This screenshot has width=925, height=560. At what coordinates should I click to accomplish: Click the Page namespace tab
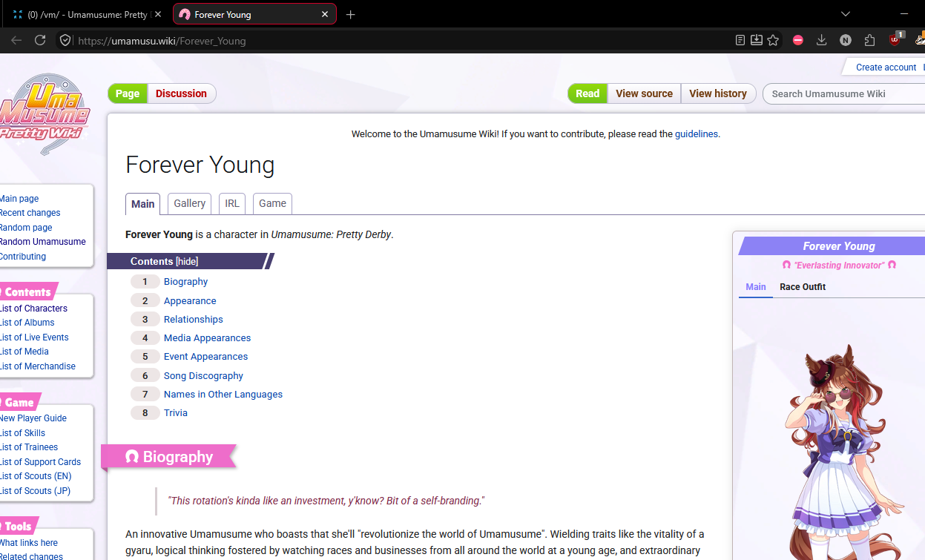coord(128,93)
